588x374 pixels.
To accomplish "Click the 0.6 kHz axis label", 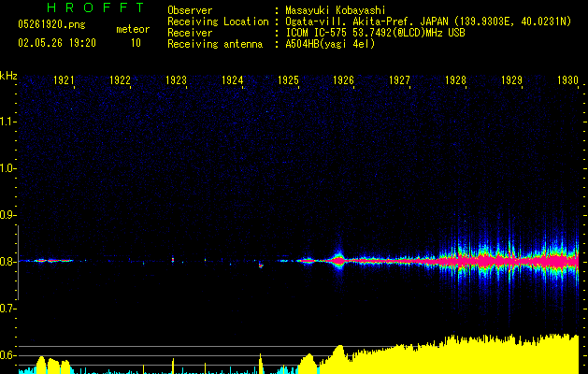I will 7,355.
